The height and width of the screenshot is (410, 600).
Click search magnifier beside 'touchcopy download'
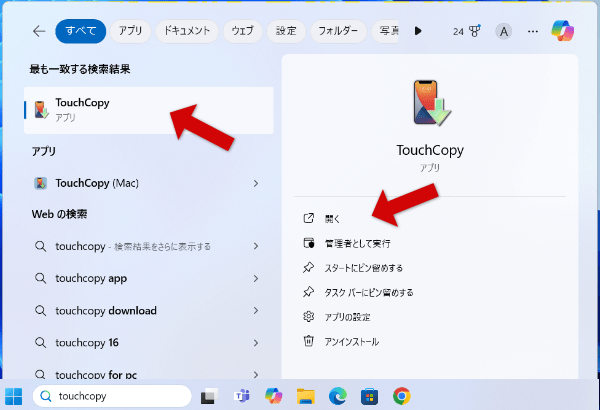(41, 310)
